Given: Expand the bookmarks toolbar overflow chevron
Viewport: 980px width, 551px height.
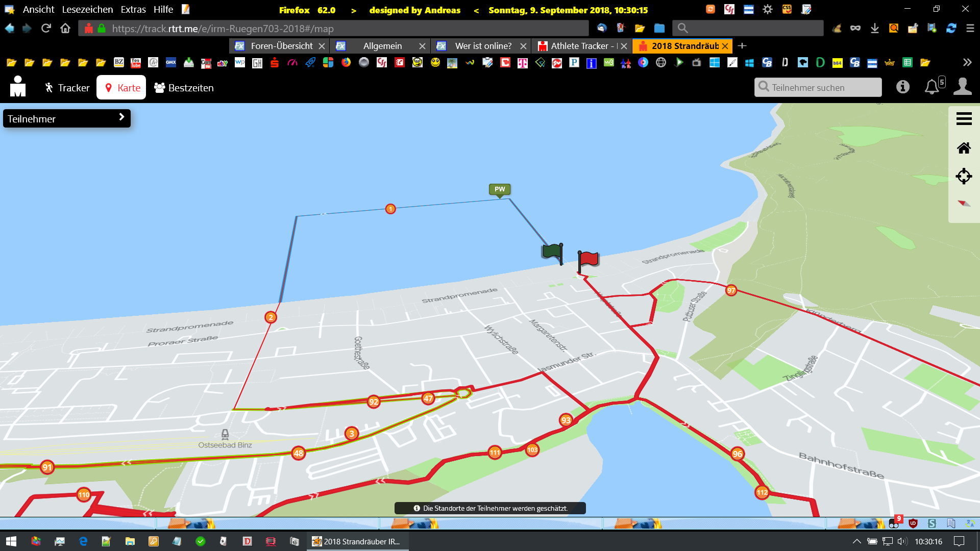Looking at the screenshot, I should pos(967,63).
